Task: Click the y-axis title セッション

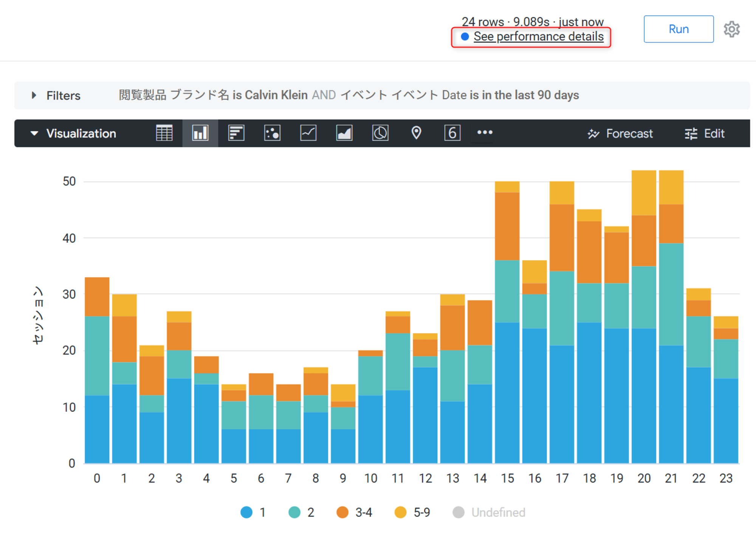Action: coord(38,315)
